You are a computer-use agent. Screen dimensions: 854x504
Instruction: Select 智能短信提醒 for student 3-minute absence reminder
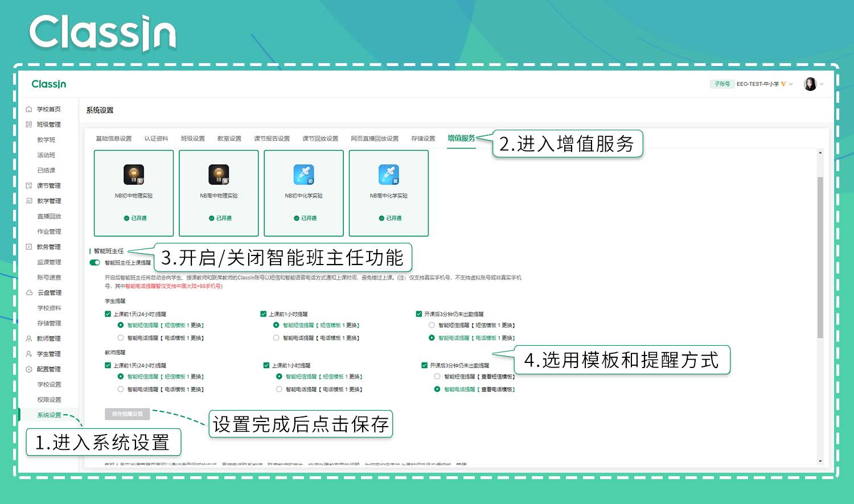[432, 325]
